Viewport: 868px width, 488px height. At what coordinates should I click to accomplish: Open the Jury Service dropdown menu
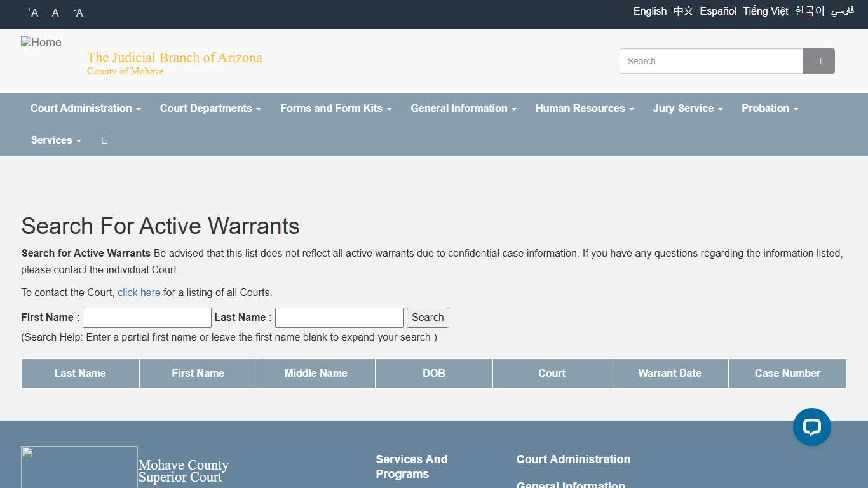688,109
